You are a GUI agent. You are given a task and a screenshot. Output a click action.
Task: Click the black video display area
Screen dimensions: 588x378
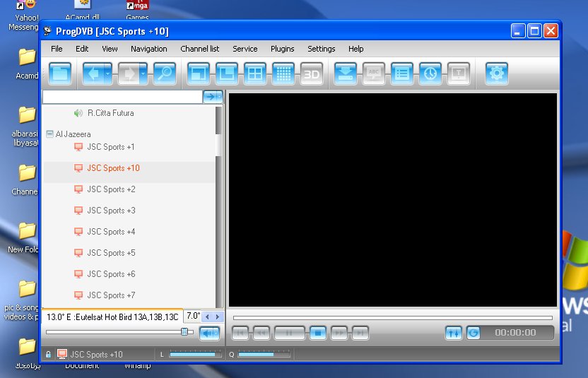click(393, 200)
